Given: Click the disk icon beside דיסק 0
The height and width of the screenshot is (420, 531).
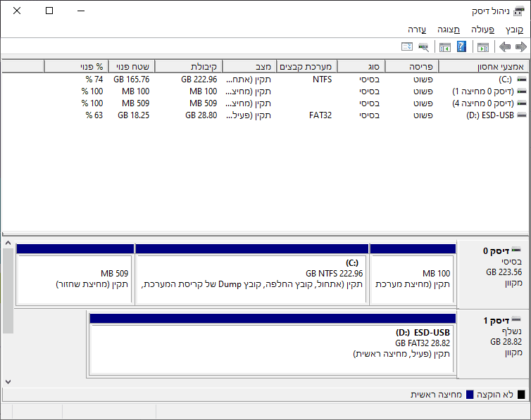Looking at the screenshot, I should 516,250.
